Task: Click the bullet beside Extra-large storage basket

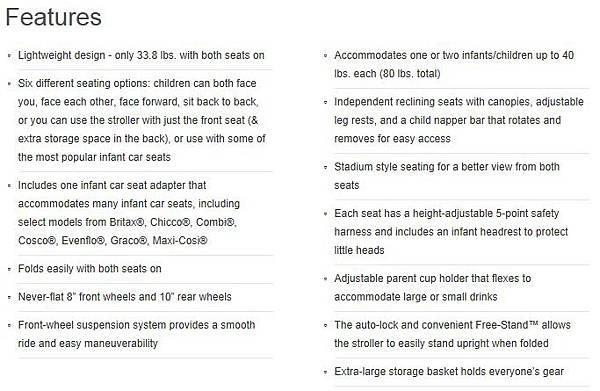Action: pyautogui.click(x=326, y=372)
